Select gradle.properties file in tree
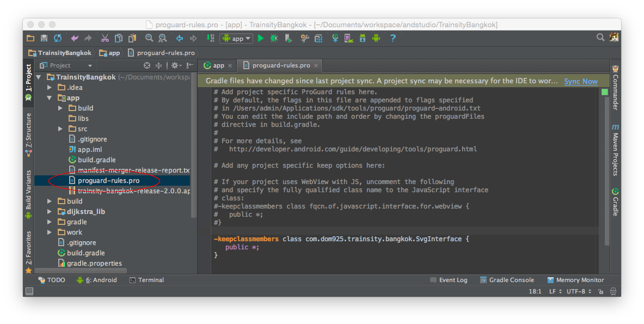 click(x=90, y=264)
